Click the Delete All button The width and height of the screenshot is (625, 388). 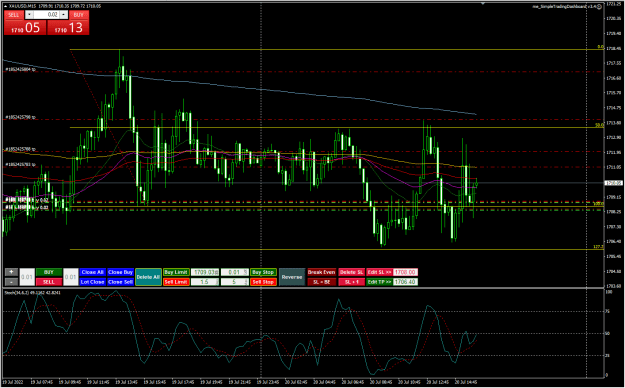[x=148, y=277]
